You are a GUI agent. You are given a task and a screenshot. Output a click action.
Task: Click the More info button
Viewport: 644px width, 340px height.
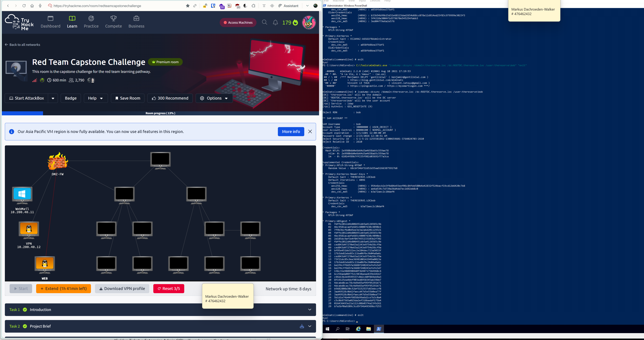[x=291, y=132]
